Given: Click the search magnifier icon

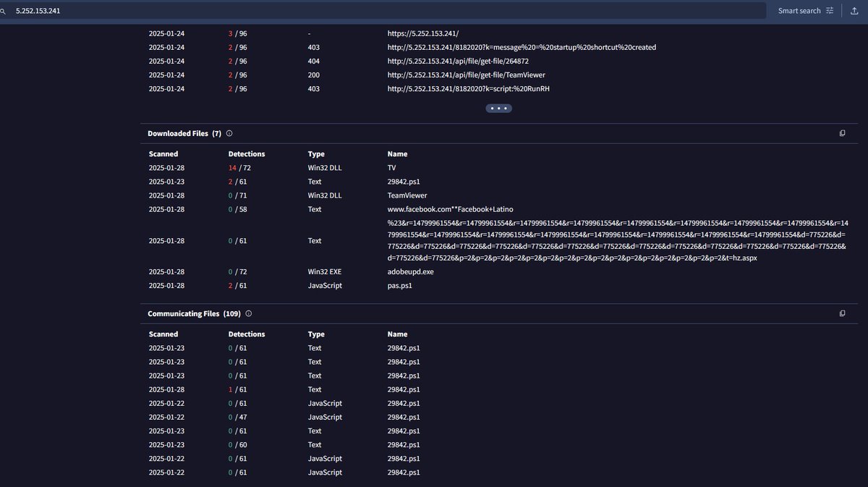Looking at the screenshot, I should click(3, 11).
